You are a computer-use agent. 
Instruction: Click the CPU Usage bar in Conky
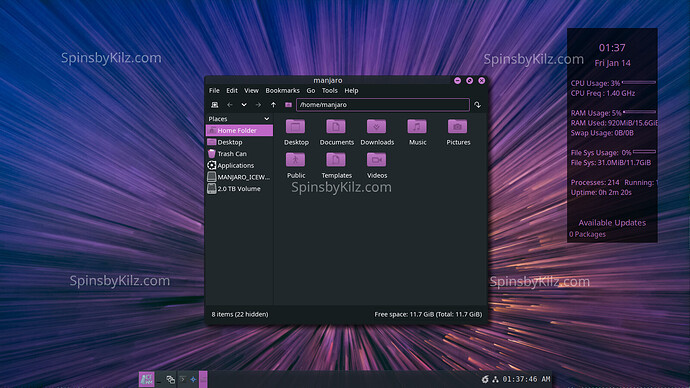(639, 82)
